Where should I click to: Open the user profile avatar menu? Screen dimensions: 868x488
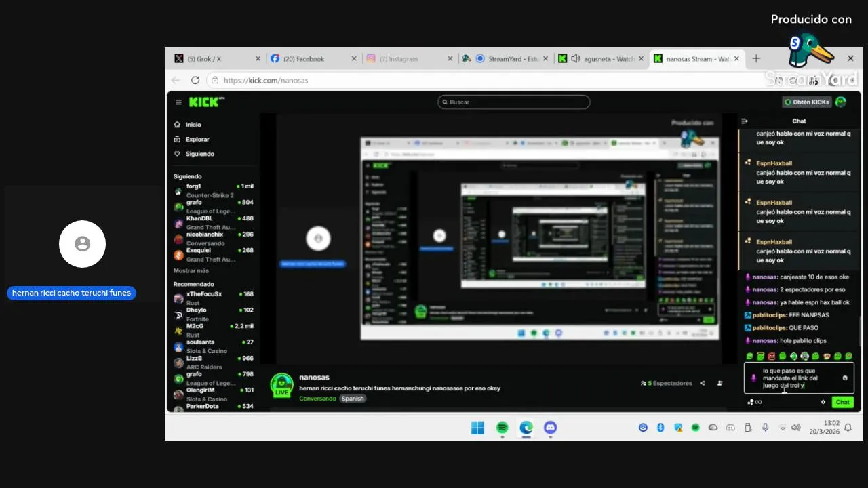841,102
